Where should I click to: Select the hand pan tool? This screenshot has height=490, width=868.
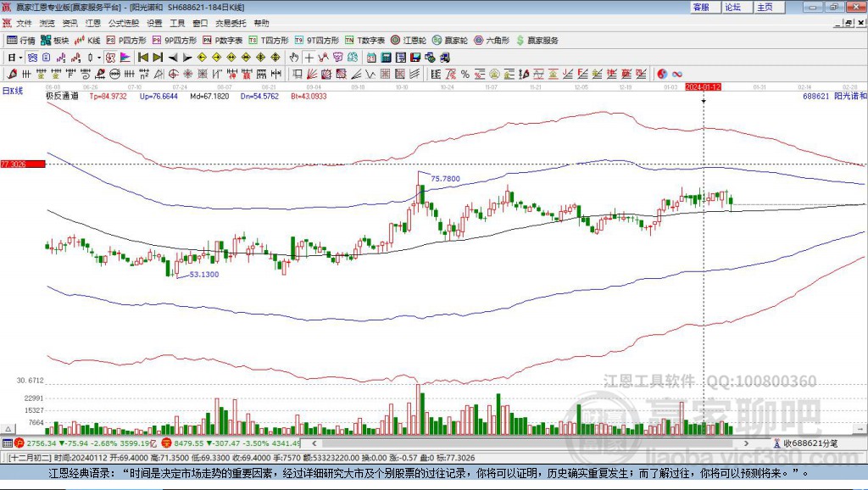[294, 58]
